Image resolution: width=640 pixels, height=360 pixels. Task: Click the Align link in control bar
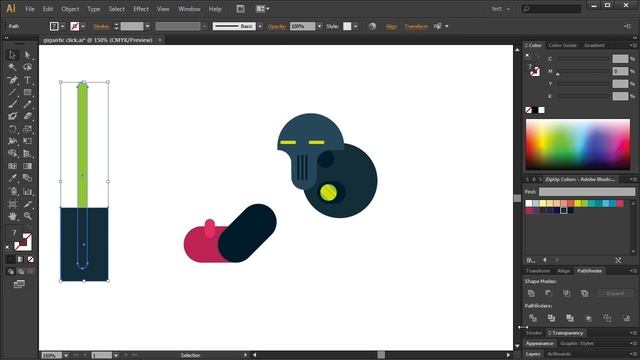tap(391, 26)
